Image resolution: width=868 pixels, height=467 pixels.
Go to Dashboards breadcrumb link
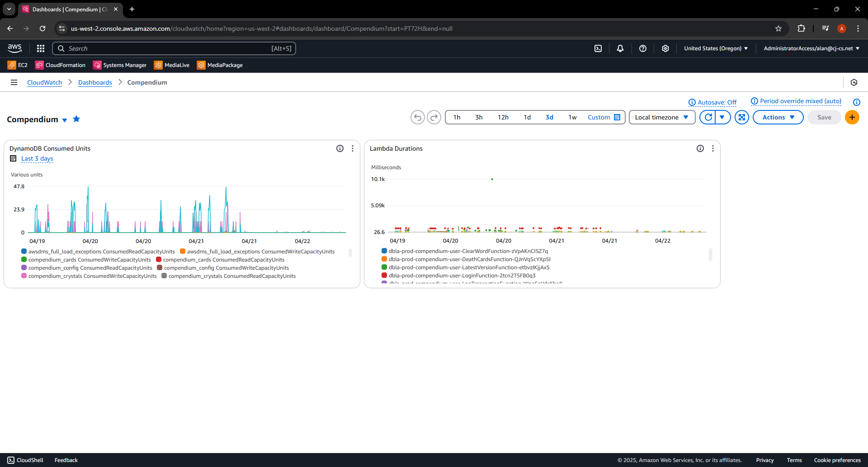tap(95, 82)
